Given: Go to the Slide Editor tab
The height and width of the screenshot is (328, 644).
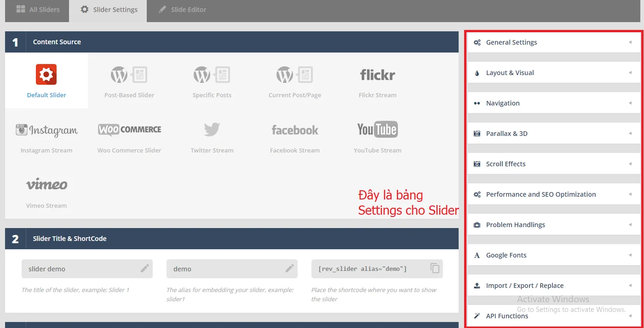Looking at the screenshot, I should point(182,10).
